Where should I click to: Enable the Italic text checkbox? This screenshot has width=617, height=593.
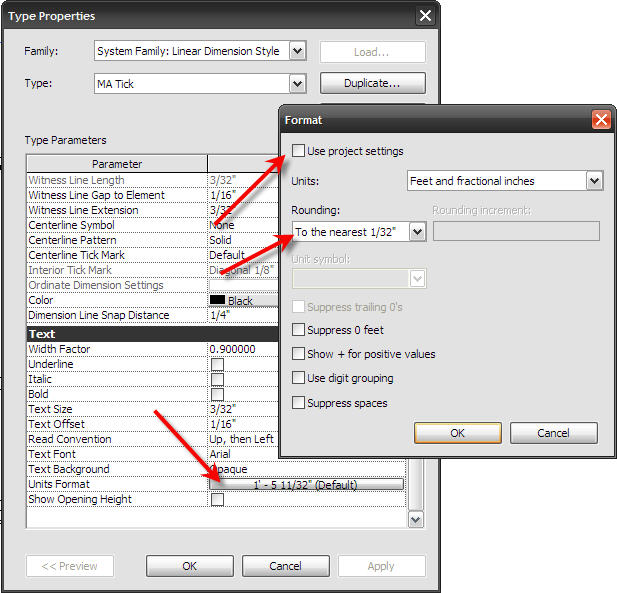point(217,380)
